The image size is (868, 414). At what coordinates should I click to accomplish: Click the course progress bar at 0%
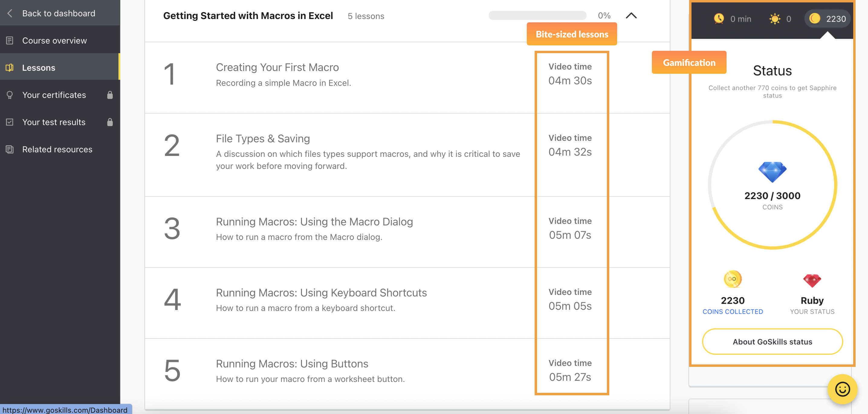(537, 15)
